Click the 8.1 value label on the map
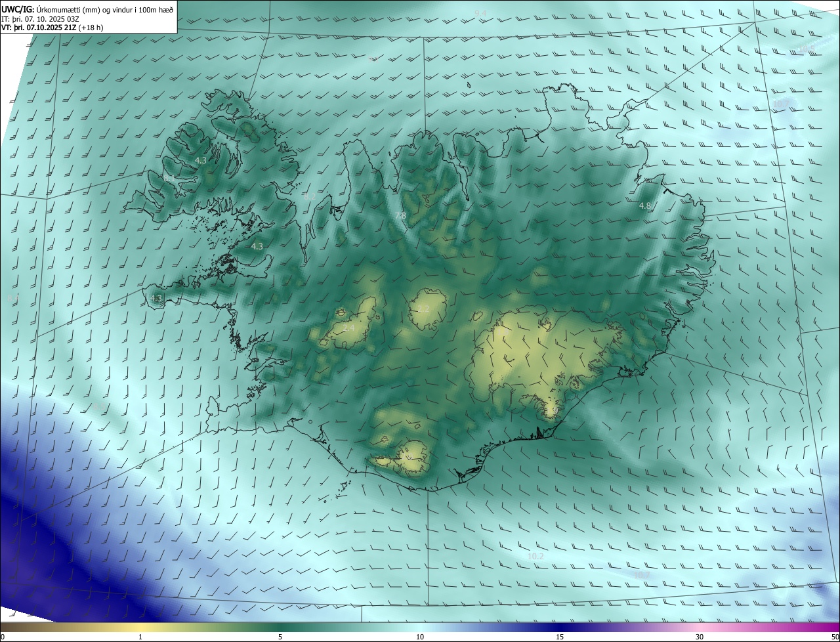This screenshot has width=840, height=642. coord(169,178)
